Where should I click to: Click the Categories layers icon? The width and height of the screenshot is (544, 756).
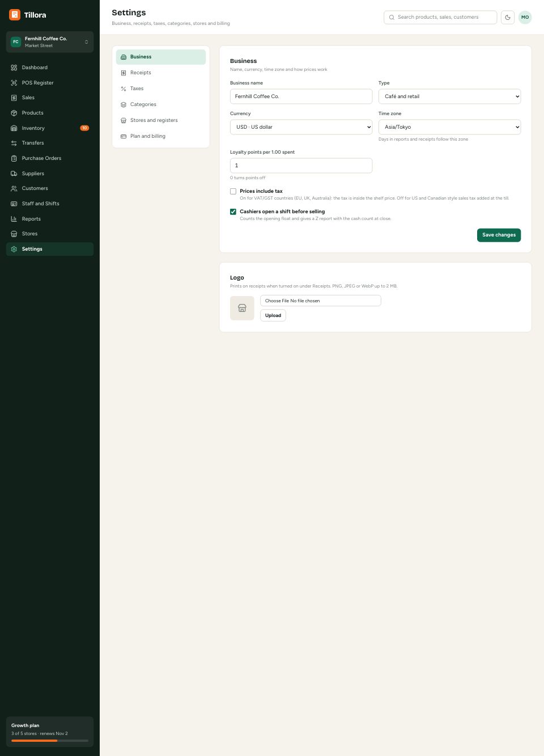click(x=124, y=104)
